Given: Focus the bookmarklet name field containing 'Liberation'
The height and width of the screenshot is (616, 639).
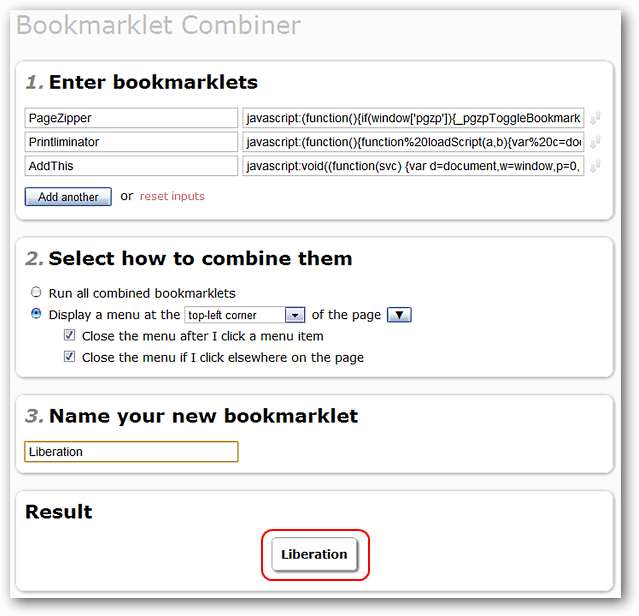Looking at the screenshot, I should (x=131, y=452).
